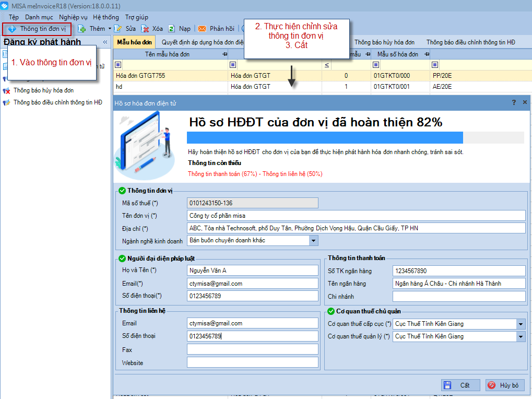Image resolution: width=532 pixels, height=399 pixels.
Task: Open the Tệp menu
Action: pyautogui.click(x=14, y=17)
